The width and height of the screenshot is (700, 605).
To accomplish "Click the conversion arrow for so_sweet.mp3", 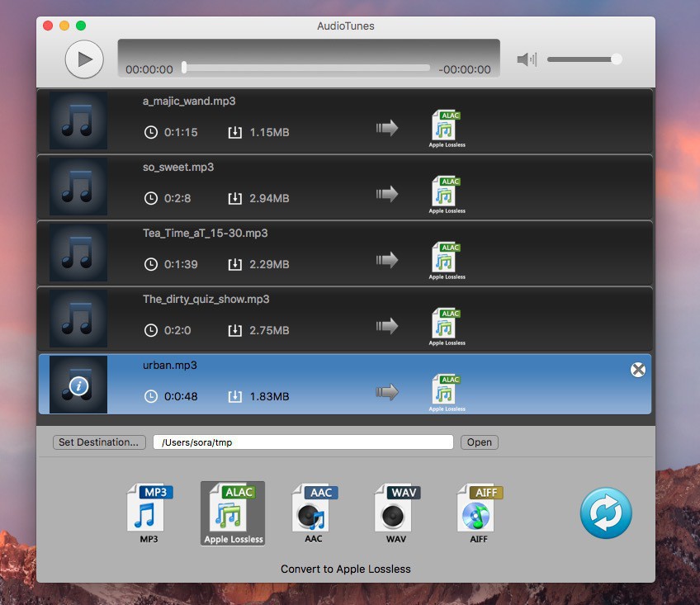I will point(386,194).
